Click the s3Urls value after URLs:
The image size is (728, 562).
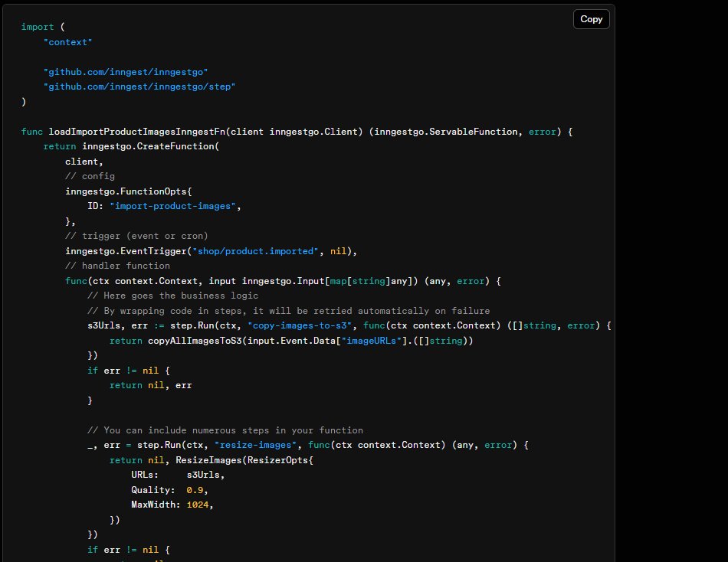click(203, 475)
